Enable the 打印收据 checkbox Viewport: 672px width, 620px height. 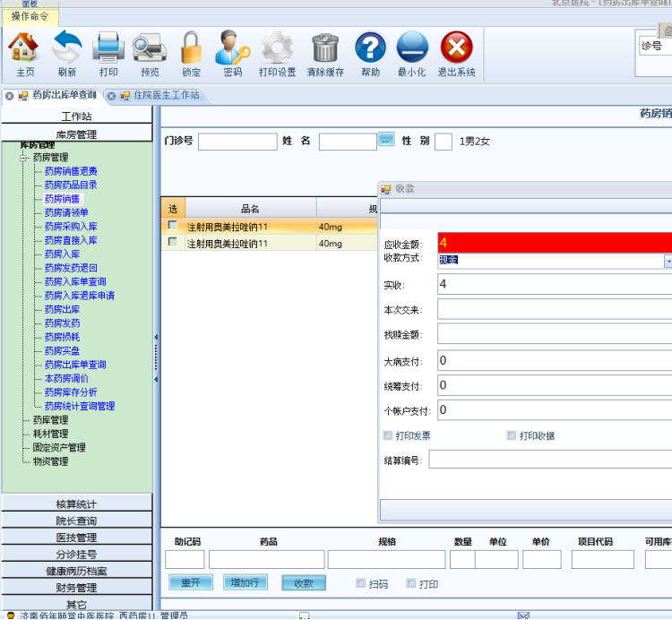tap(511, 435)
